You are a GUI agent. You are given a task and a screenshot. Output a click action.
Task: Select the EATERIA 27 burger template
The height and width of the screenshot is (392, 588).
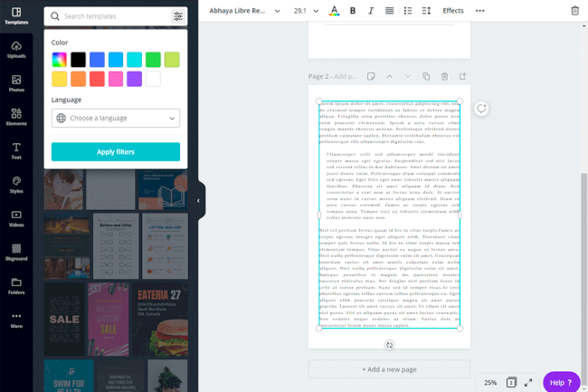[x=160, y=320]
